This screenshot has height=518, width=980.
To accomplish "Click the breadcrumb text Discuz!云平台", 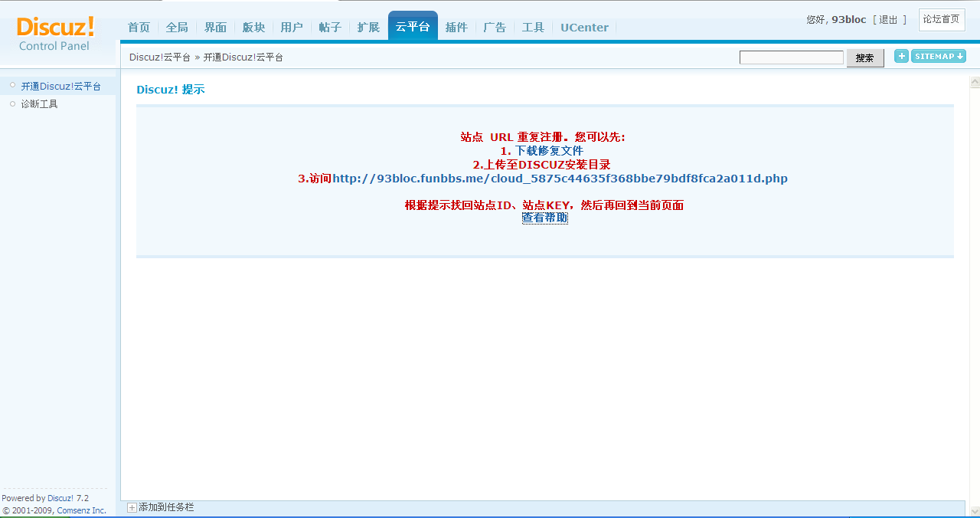I will [x=160, y=57].
